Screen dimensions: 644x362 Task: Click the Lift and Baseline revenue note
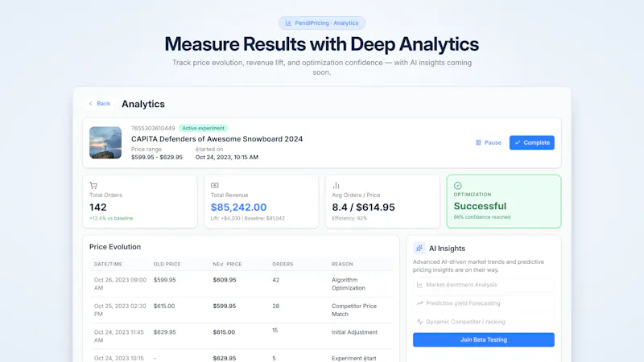click(248, 218)
